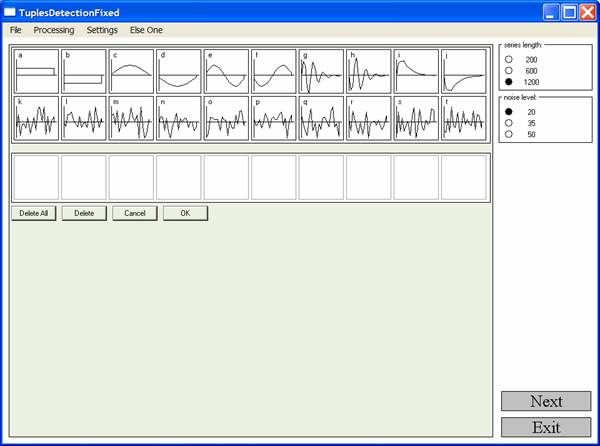Choose the sine wave pattern labeled e

click(226, 71)
